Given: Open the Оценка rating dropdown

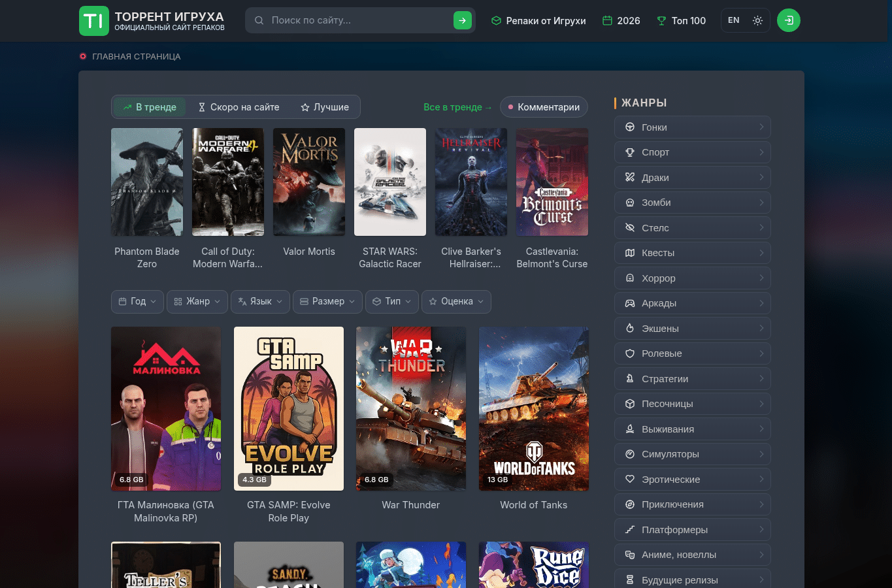Looking at the screenshot, I should (x=456, y=301).
